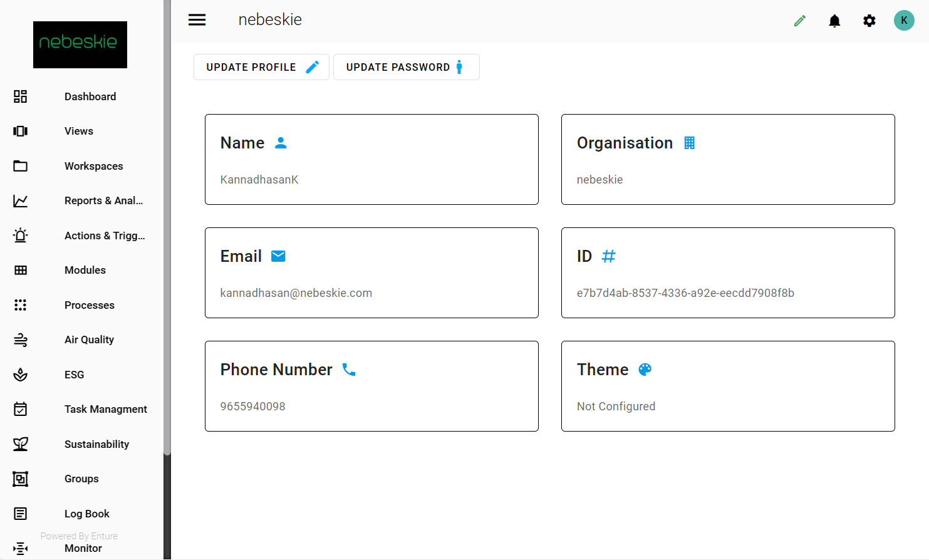Open the user avatar K menu
This screenshot has height=560, width=929.
(904, 20)
